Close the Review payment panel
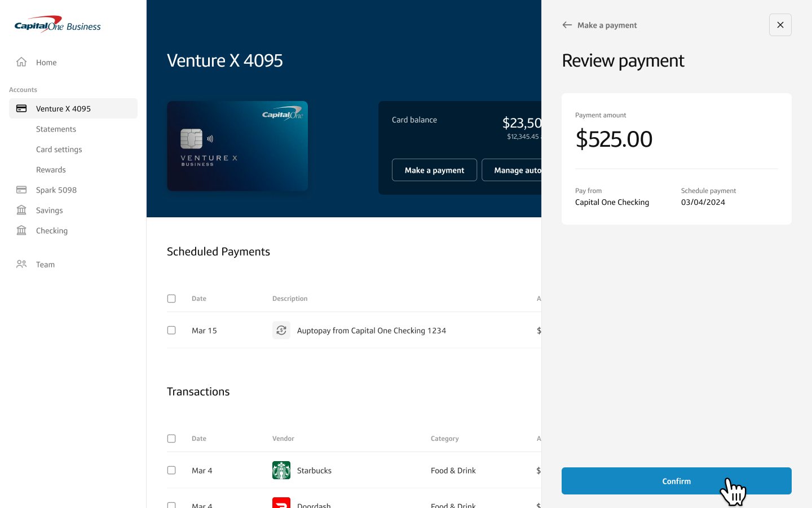Image resolution: width=812 pixels, height=508 pixels. point(780,25)
